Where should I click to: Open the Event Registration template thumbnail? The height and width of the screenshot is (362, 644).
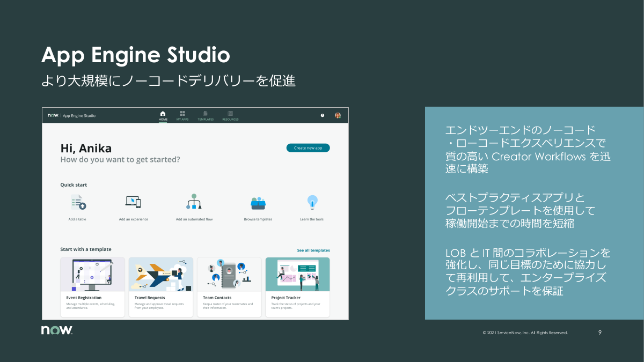tap(93, 275)
